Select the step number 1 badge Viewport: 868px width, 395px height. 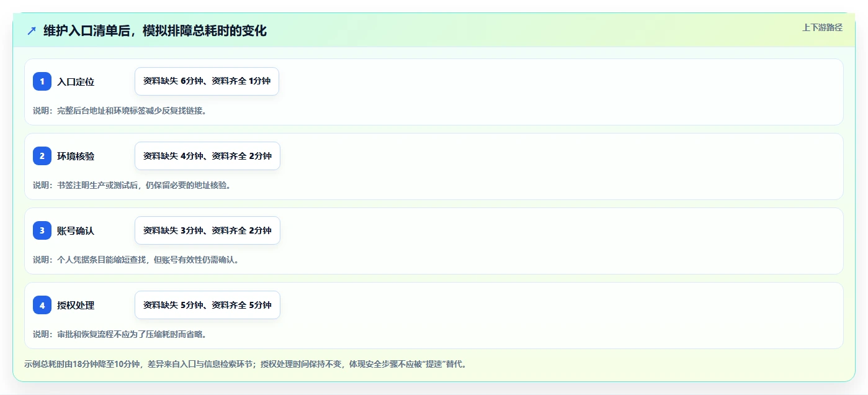(x=42, y=81)
